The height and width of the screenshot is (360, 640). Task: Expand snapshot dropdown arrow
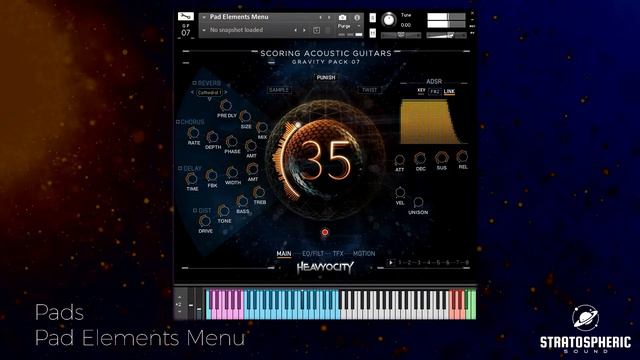pyautogui.click(x=204, y=30)
